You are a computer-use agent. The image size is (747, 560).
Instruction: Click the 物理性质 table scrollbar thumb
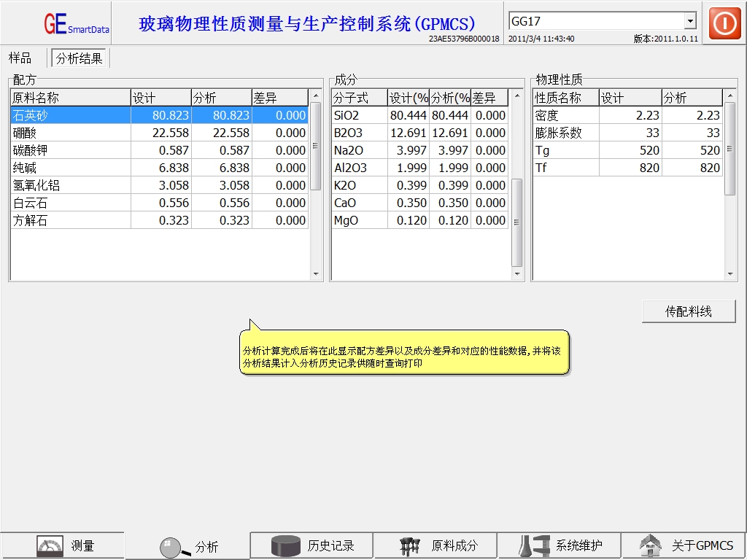pyautogui.click(x=729, y=149)
